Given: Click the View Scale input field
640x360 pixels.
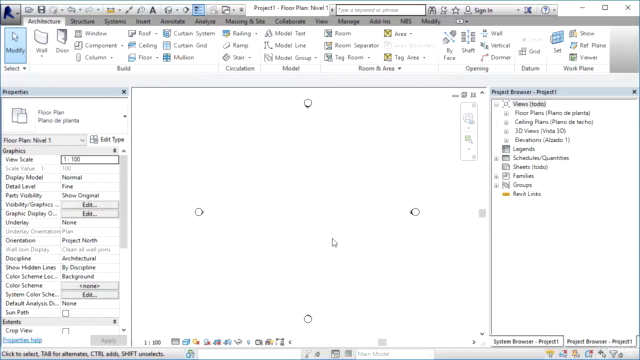Looking at the screenshot, I should pyautogui.click(x=90, y=160).
